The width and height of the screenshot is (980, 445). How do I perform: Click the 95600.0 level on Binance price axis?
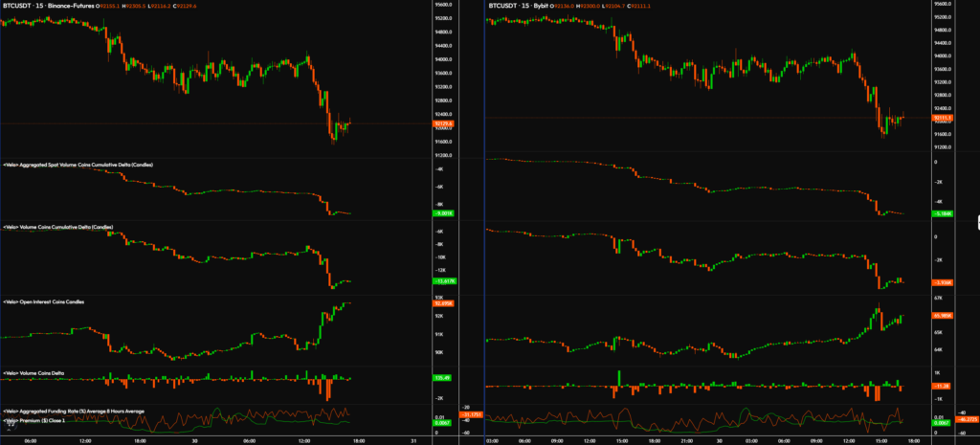point(442,5)
